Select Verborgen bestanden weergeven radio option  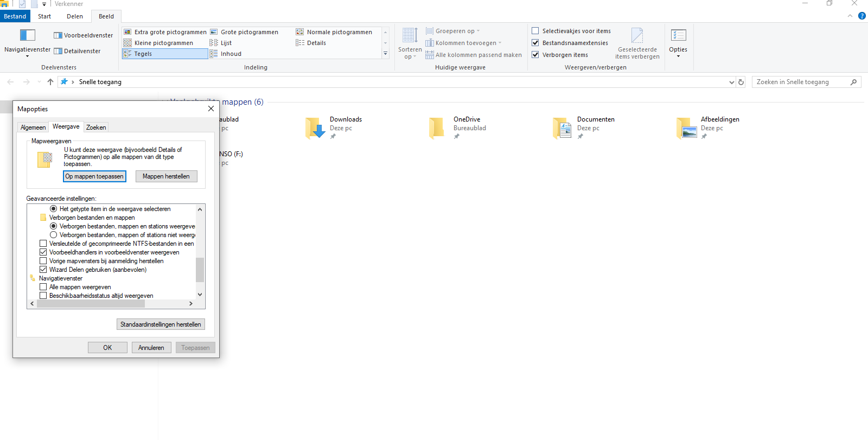pyautogui.click(x=53, y=226)
